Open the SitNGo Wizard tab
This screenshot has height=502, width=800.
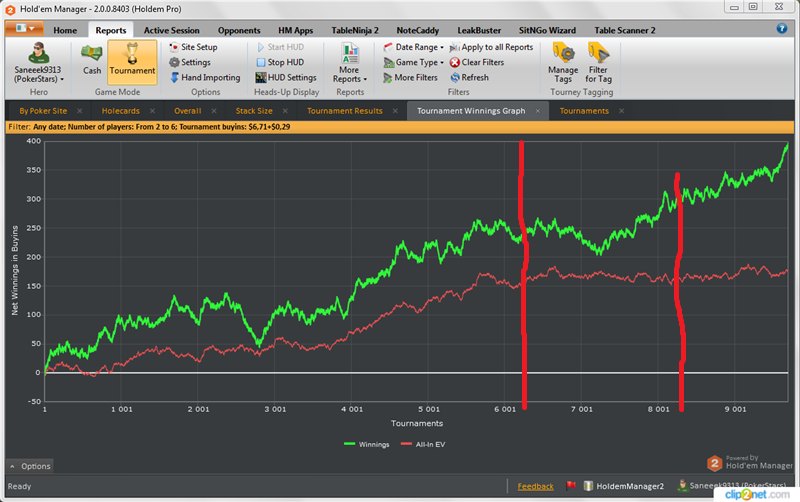(x=547, y=30)
